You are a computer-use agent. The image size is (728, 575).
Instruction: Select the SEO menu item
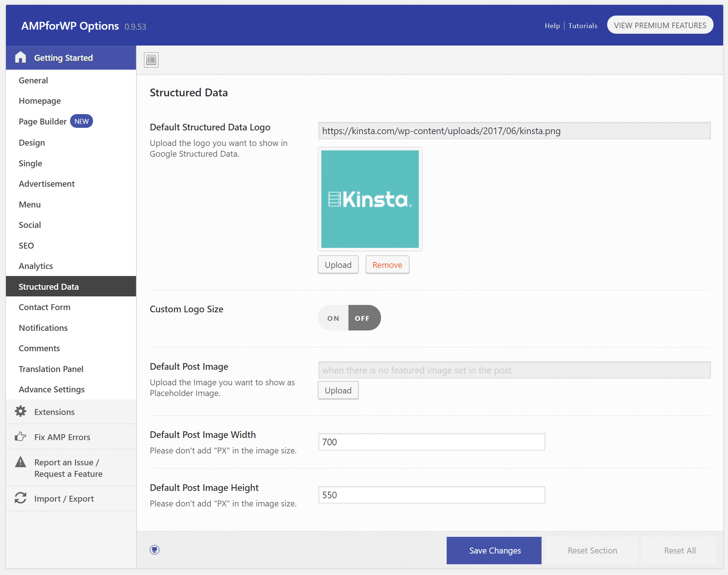click(27, 246)
